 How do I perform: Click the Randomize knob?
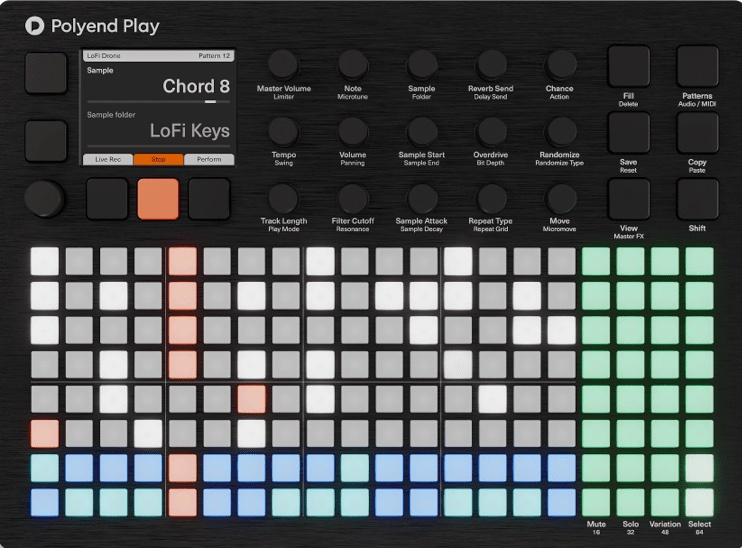pyautogui.click(x=560, y=132)
